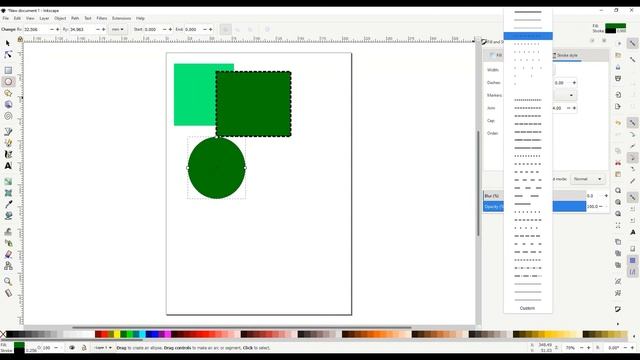Viewport: 640px width, 360px height.
Task: Select the Star and polygon tool
Action: pyautogui.click(x=8, y=93)
